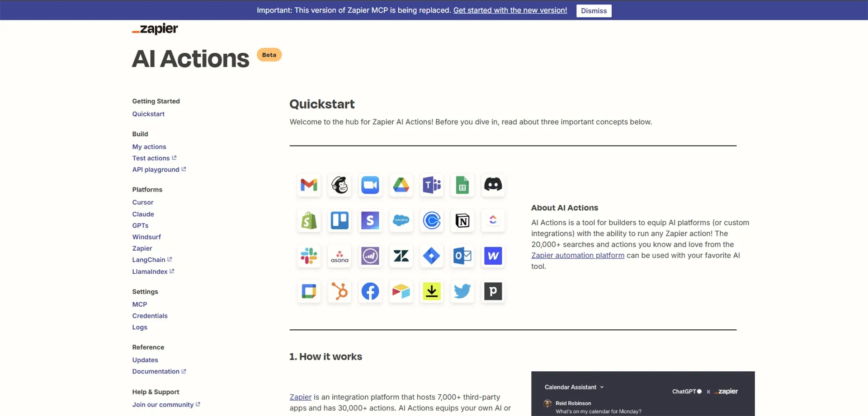The height and width of the screenshot is (416, 868).
Task: Open the Notion icon
Action: pos(462,221)
